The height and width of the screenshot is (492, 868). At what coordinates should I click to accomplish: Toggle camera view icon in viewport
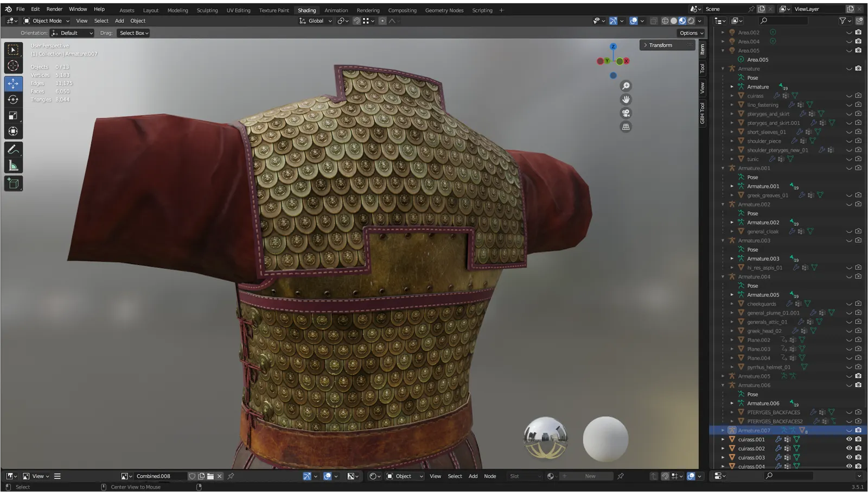coord(626,113)
